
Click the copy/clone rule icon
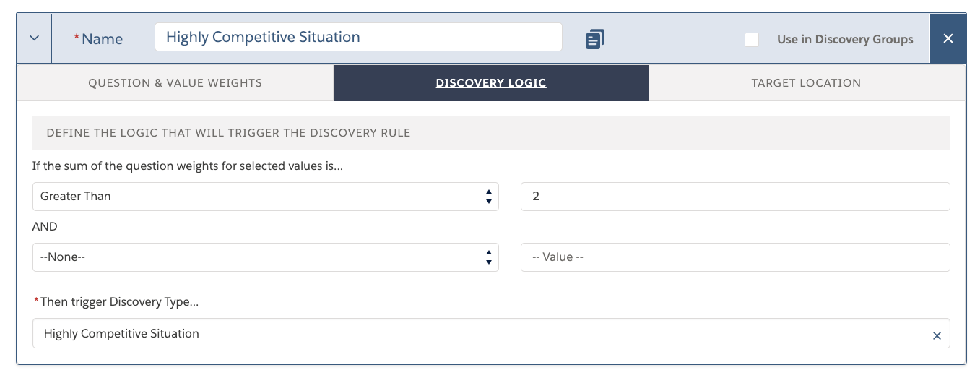click(x=594, y=39)
